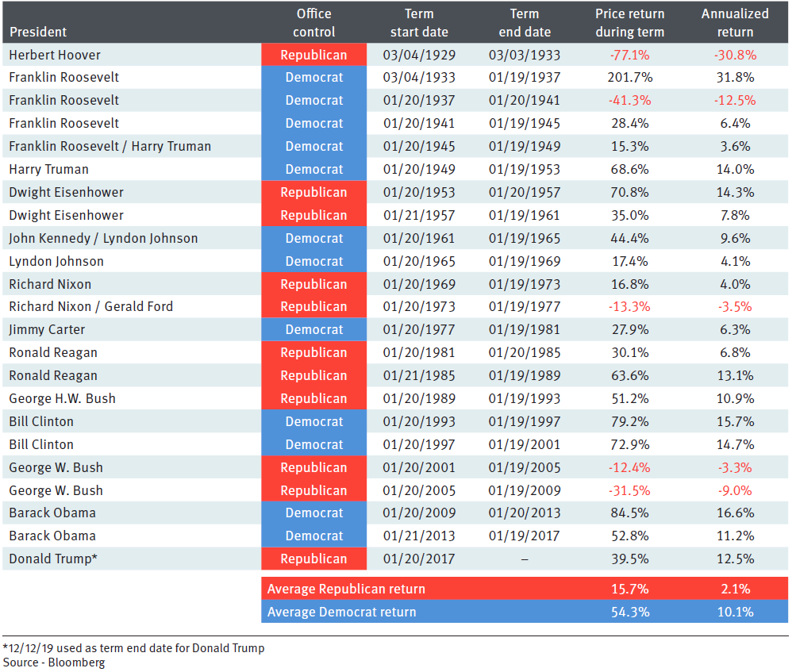This screenshot has width=796, height=672.
Task: Click the Price return during term header
Action: click(x=630, y=23)
